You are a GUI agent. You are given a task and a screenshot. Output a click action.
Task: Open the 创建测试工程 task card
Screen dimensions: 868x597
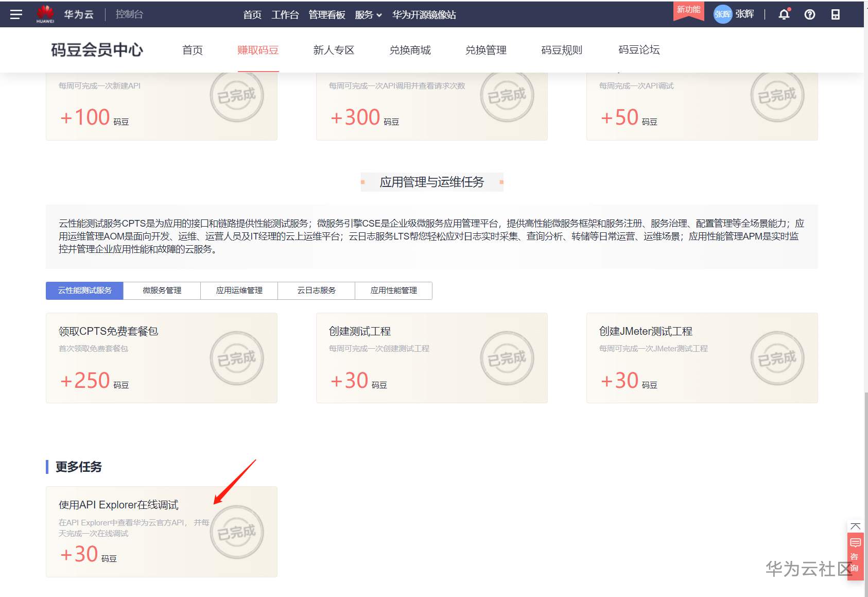[432, 358]
